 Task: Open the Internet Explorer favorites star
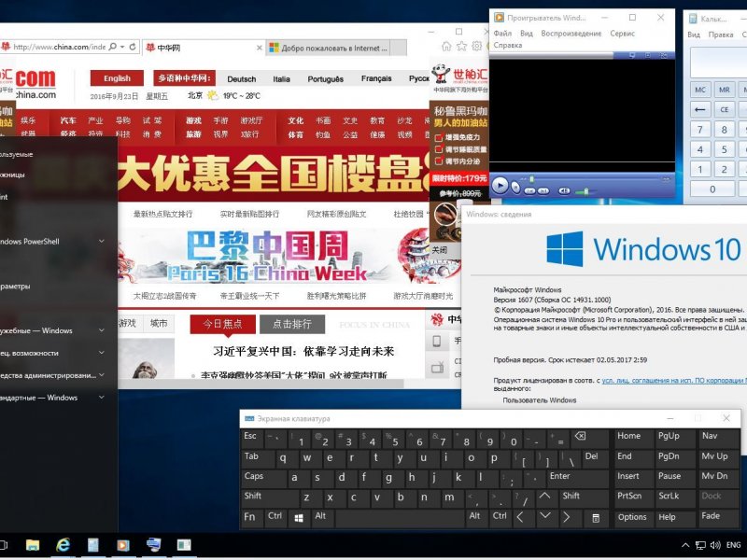[x=461, y=46]
